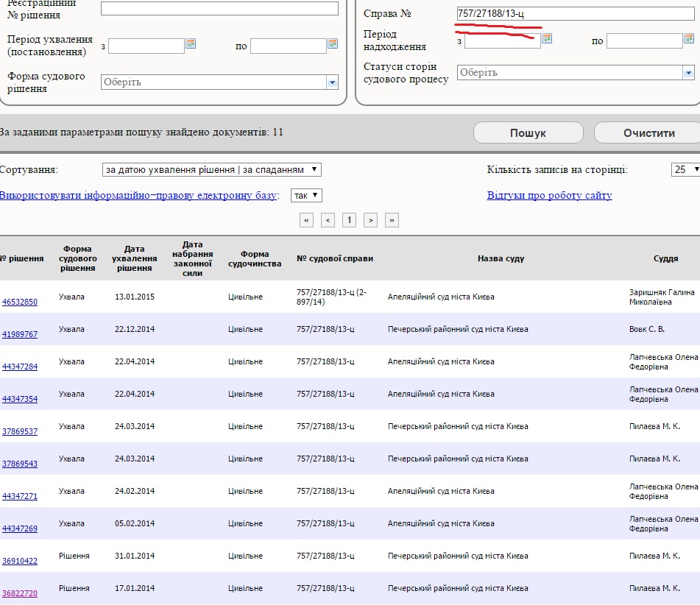Open calendar for receipt period start date
This screenshot has width=700, height=605.
click(x=547, y=38)
